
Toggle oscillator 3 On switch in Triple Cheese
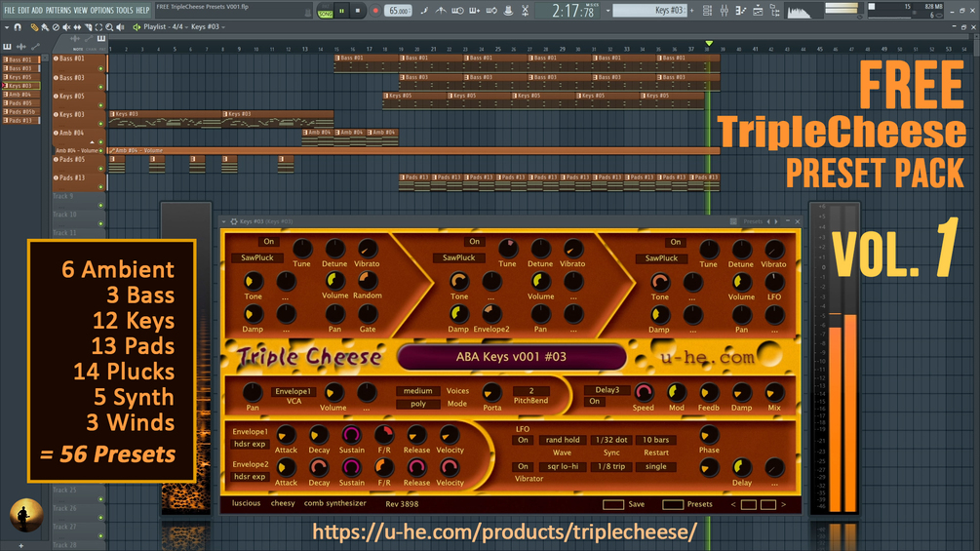coord(676,243)
